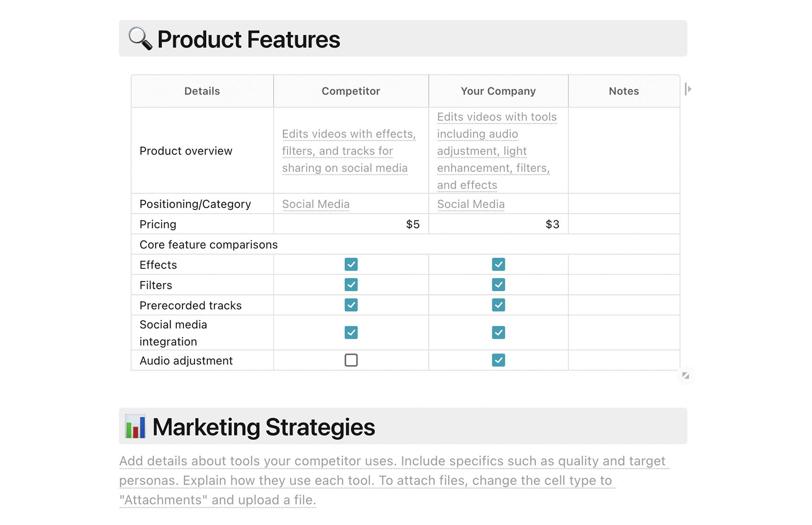Toggle Your Company's Prerecorded tracks checkbox
The width and height of the screenshot is (812, 525).
[x=498, y=305]
